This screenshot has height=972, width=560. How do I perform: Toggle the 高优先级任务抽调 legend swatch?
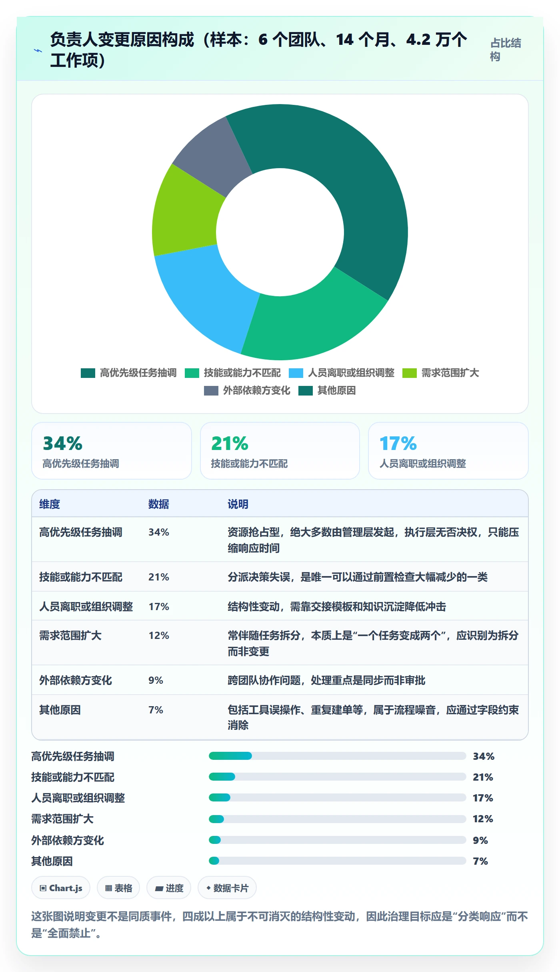(x=88, y=373)
